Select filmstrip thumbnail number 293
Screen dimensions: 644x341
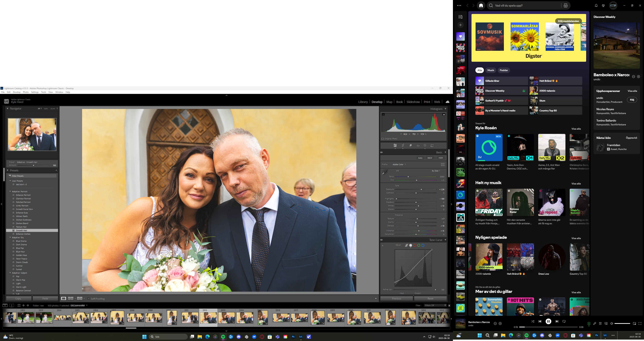pos(226,318)
